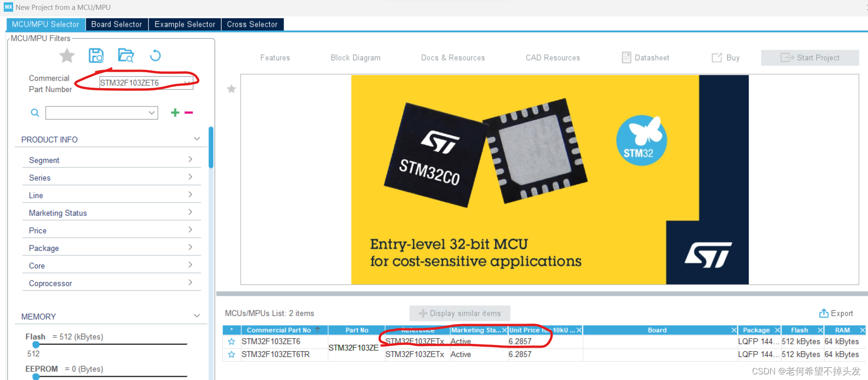The width and height of the screenshot is (868, 380).
Task: Open the Features view
Action: click(x=275, y=58)
